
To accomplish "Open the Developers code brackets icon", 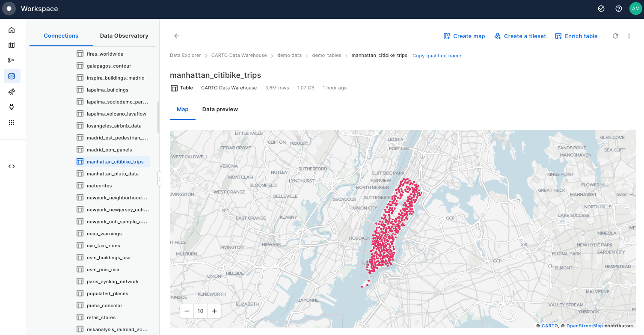I will click(12, 166).
